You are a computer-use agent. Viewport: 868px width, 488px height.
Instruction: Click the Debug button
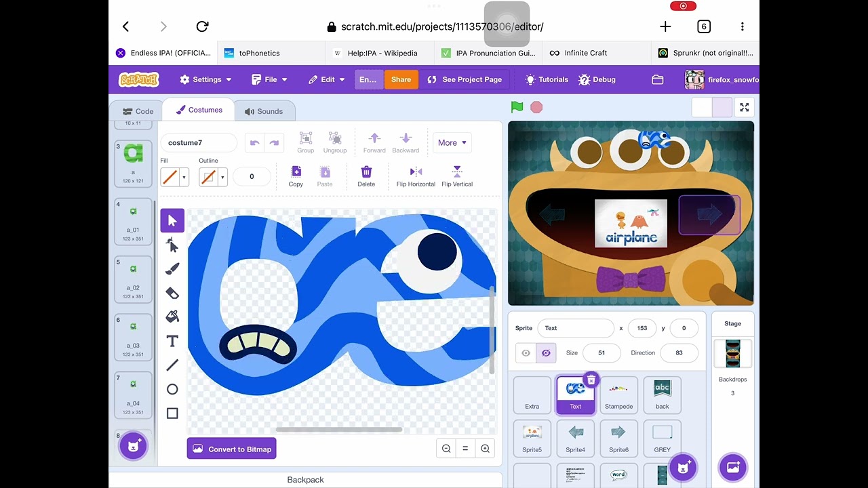[x=597, y=79]
